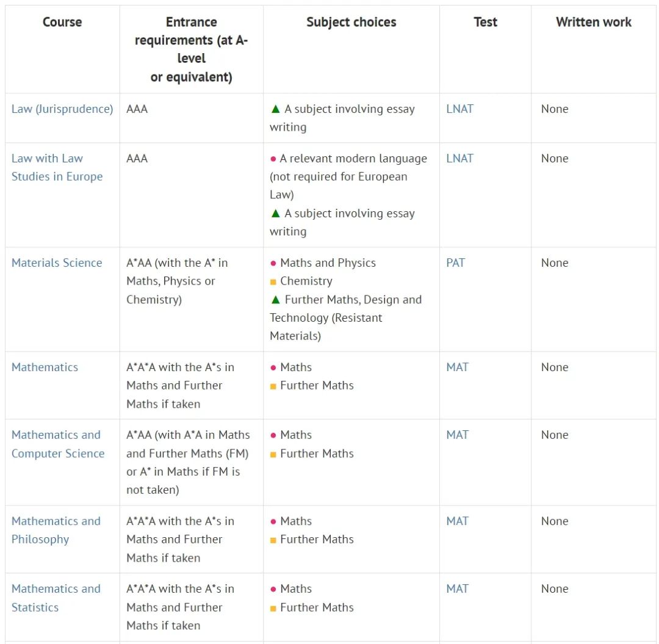Open Mathematics and Philosophy course link
The image size is (659, 644).
click(56, 530)
